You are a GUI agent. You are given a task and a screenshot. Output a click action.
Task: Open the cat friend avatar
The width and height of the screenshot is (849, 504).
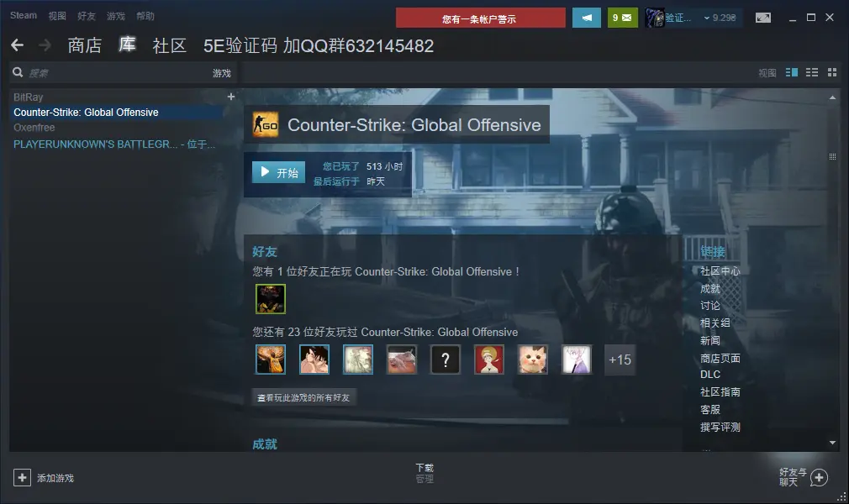[x=533, y=360]
